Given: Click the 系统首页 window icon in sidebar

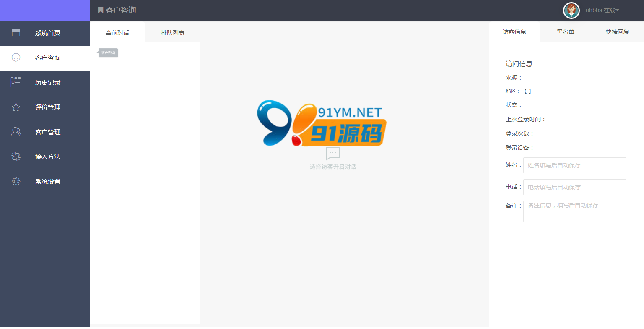Looking at the screenshot, I should tap(16, 33).
